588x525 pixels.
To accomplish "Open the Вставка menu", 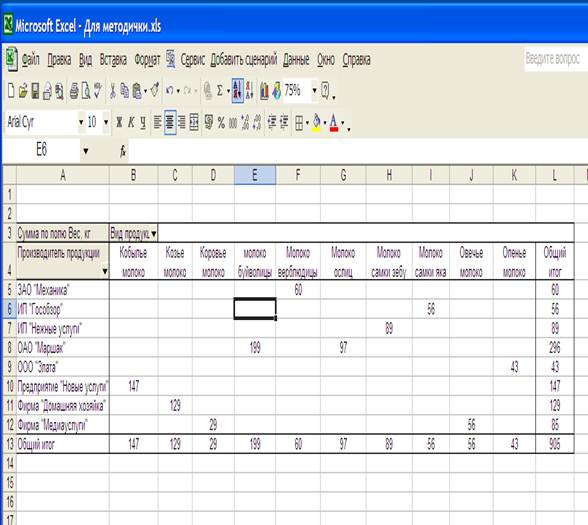I will [113, 60].
